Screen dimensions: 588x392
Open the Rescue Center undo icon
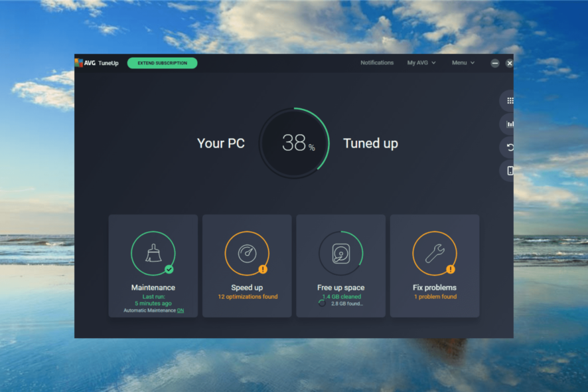pos(510,147)
